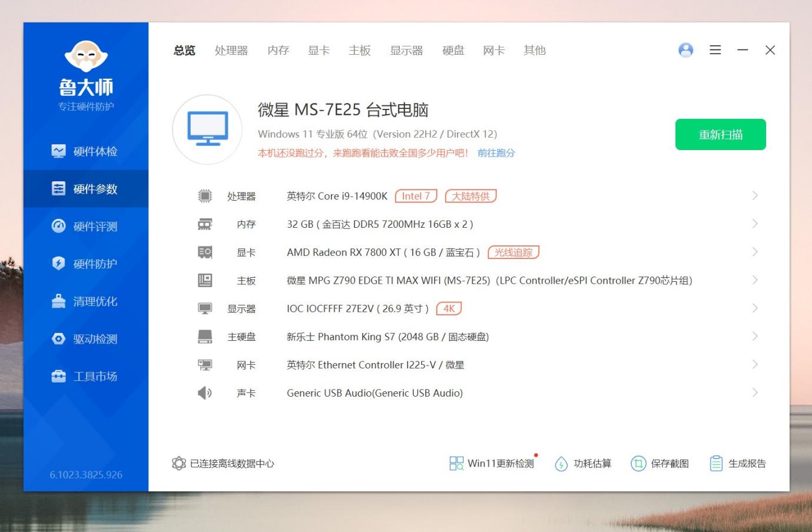Switch to 处理器 tab
The image size is (812, 532).
tap(231, 51)
